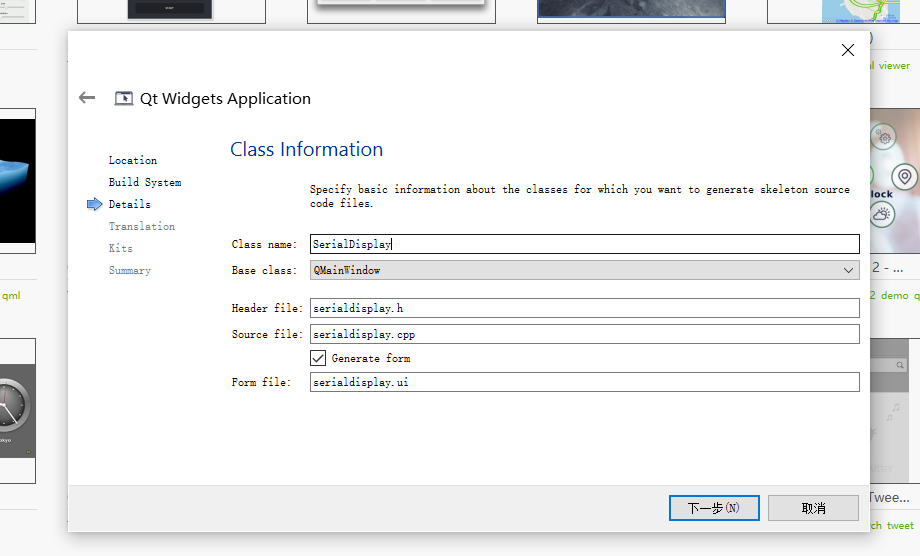Click the Form file serialdisplay.ui field
The width and height of the screenshot is (920, 556).
(584, 382)
